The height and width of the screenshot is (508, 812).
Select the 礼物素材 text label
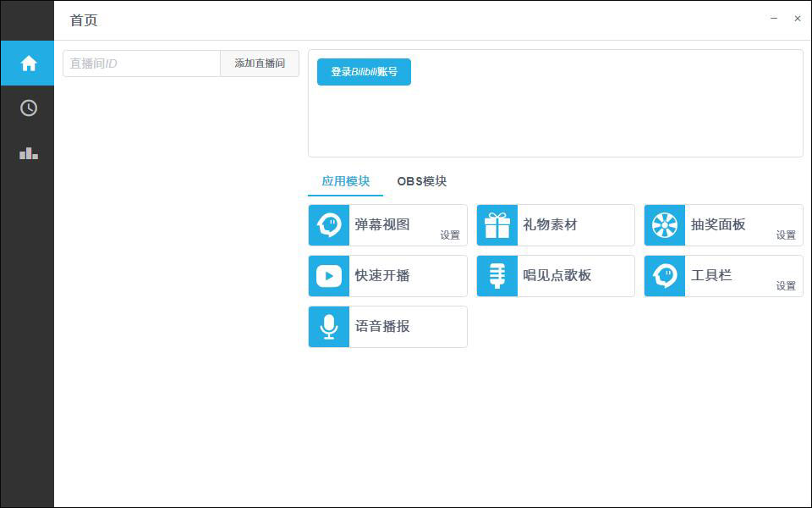[x=550, y=225]
